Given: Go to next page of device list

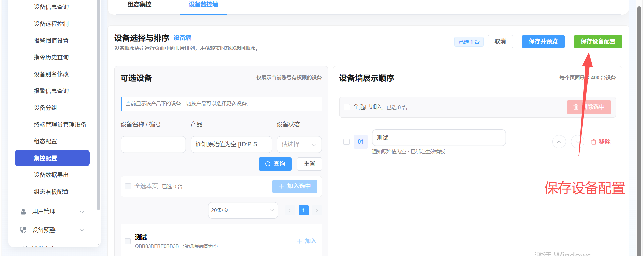Looking at the screenshot, I should pos(317,210).
